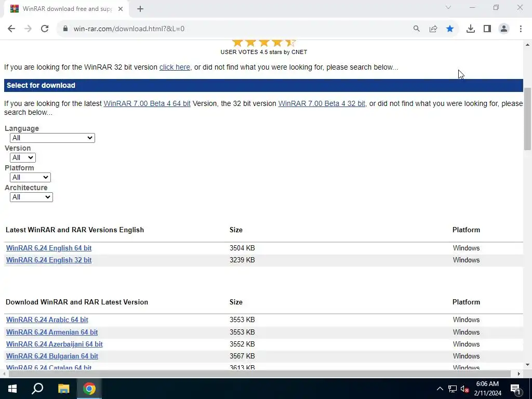
Task: Click the 3567 KB size cell
Action: tap(242, 356)
